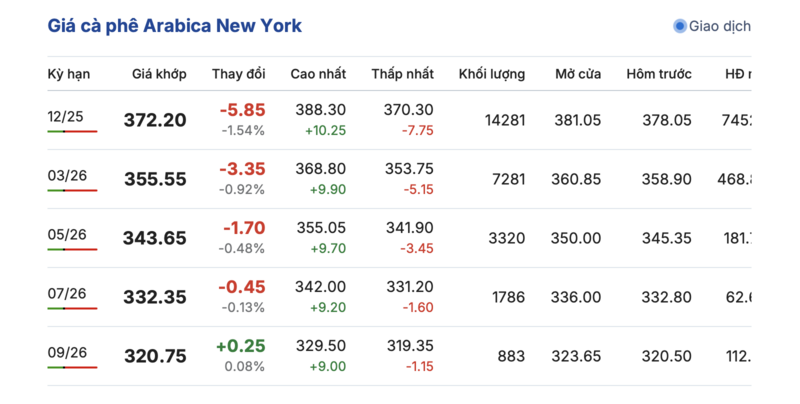Click the Mở cửa column header

(x=578, y=75)
